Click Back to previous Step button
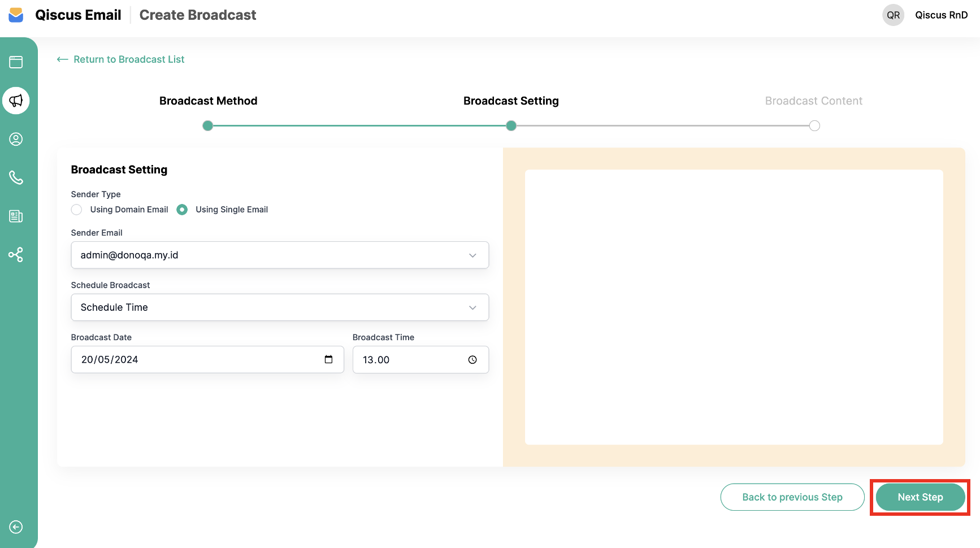Viewport: 980px width, 548px height. click(x=792, y=497)
